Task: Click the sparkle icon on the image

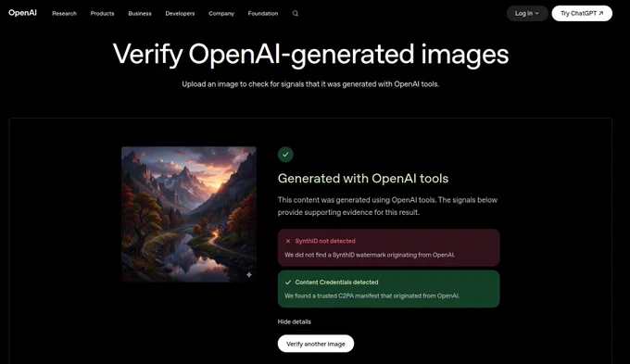Action: tap(249, 275)
